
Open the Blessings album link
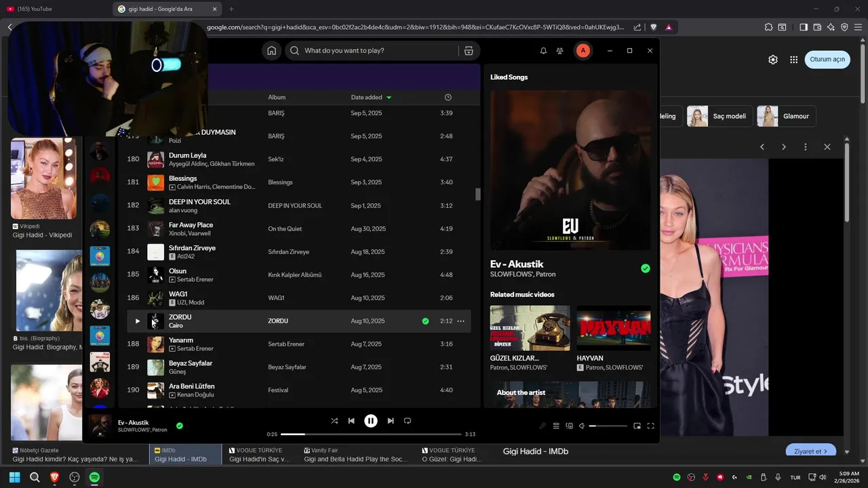click(x=280, y=182)
